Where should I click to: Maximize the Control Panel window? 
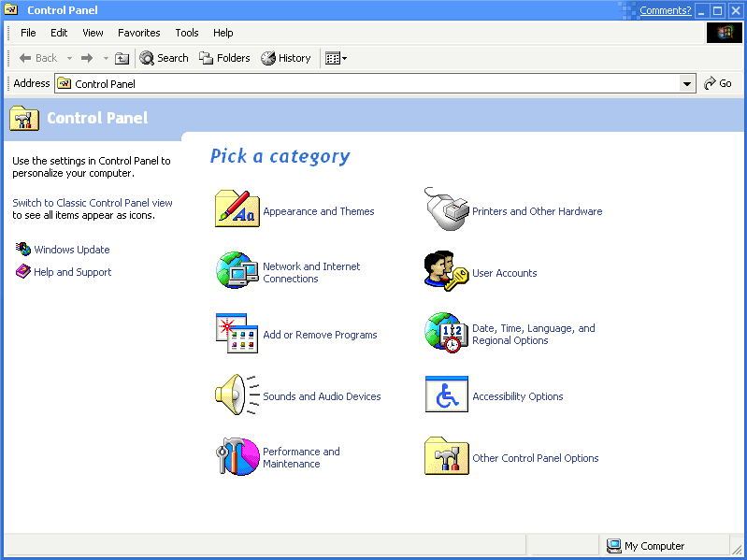(x=718, y=10)
